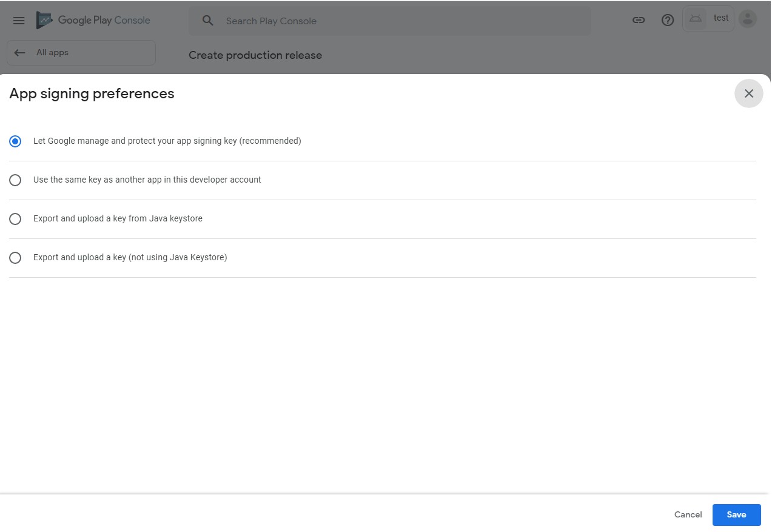Copy link using the chain icon
Screen dimensions: 772x532
point(639,20)
